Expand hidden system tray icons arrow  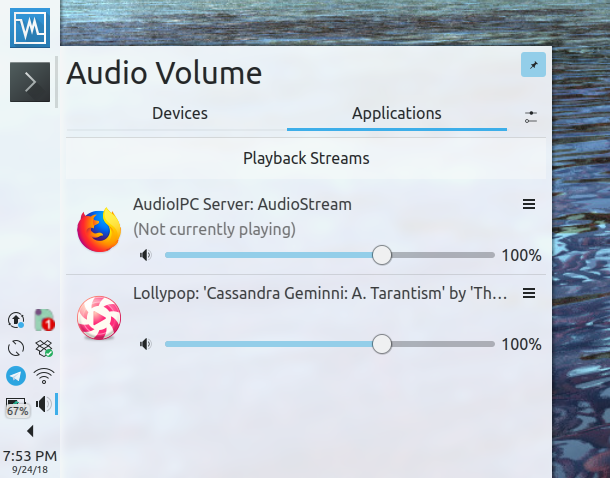point(30,431)
